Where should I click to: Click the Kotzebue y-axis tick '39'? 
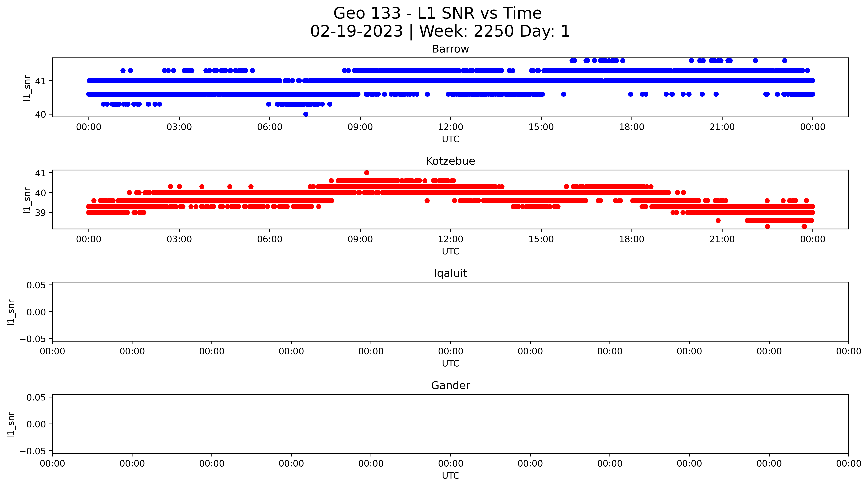40,213
